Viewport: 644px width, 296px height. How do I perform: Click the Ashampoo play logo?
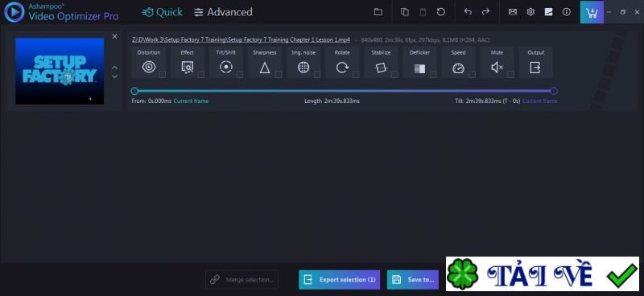click(14, 12)
